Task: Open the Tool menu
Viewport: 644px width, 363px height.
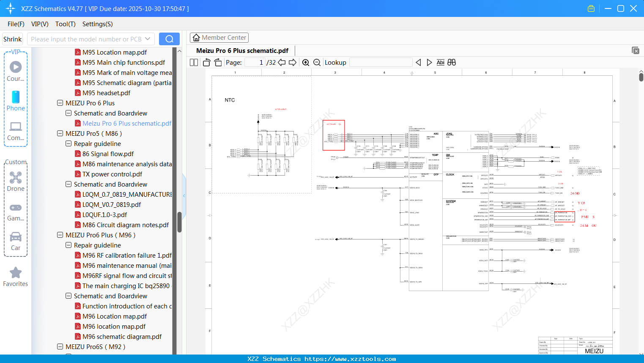Action: click(65, 24)
